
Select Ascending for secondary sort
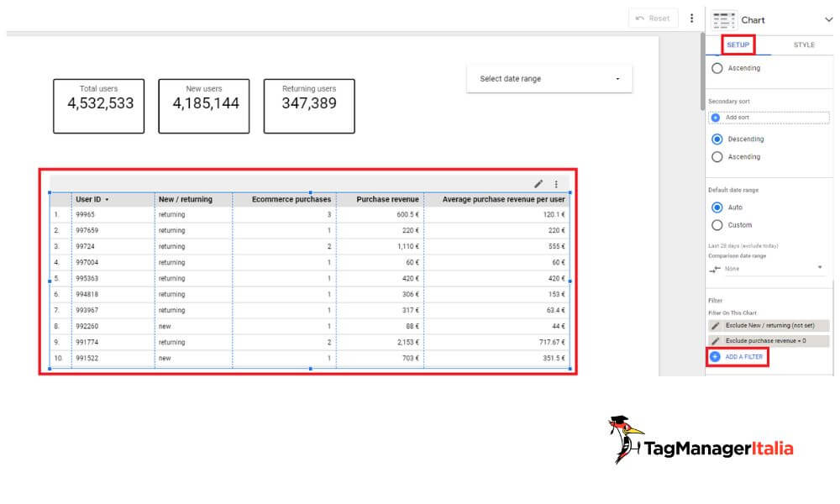[717, 157]
